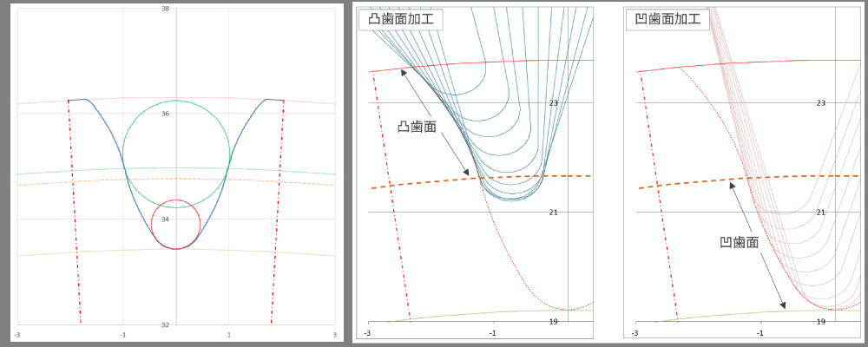Select the 34 axis label in left chart
Image resolution: width=868 pixels, height=347 pixels.
coord(165,219)
